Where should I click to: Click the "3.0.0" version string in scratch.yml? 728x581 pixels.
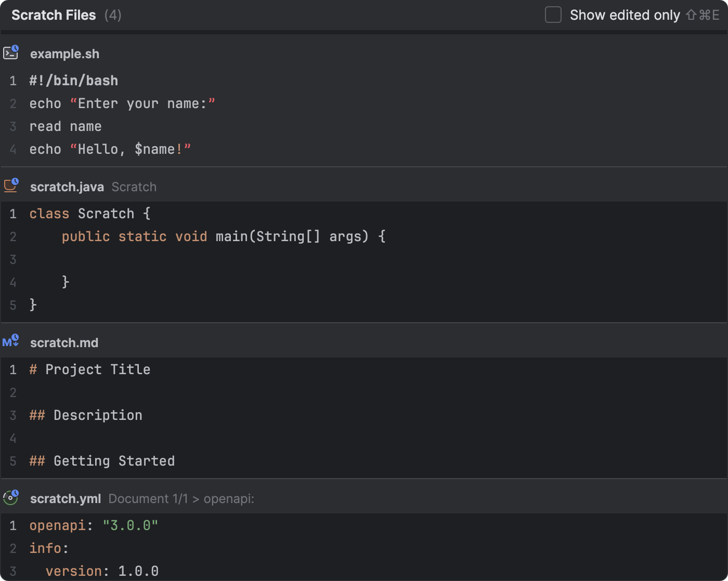130,525
